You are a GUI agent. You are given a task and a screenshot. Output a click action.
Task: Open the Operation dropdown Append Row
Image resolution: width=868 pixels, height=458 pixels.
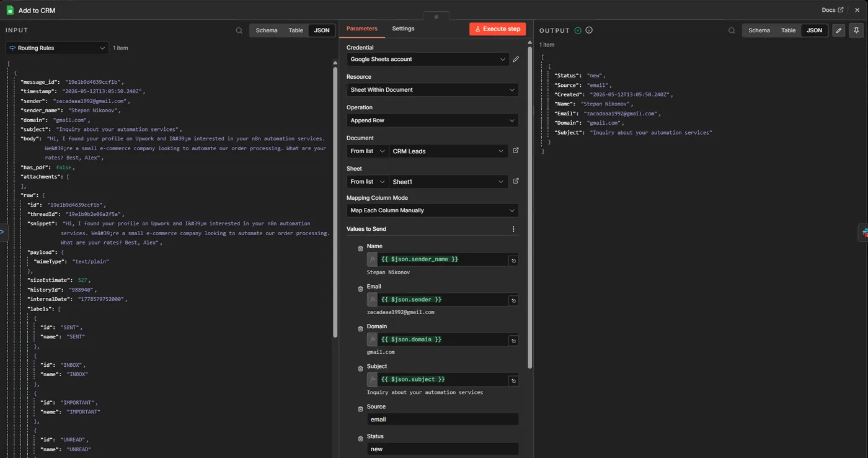[433, 120]
